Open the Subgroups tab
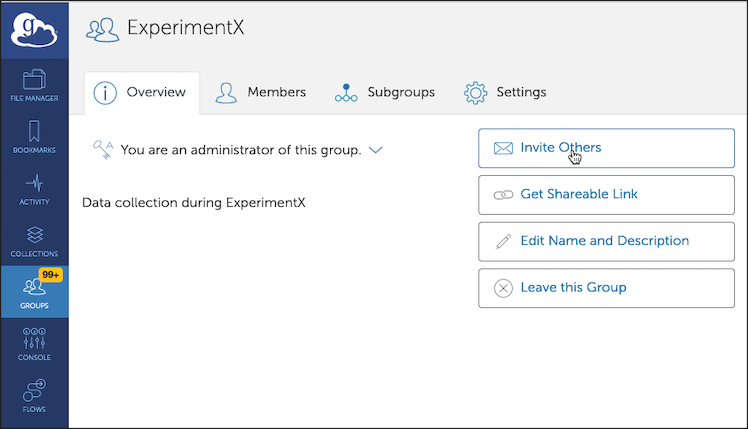 [x=386, y=93]
